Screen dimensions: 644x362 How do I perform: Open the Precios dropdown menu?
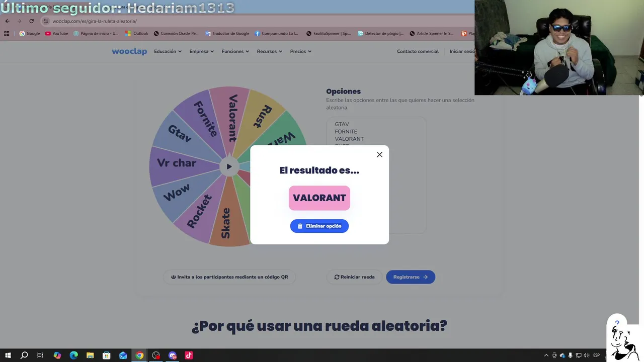click(301, 51)
